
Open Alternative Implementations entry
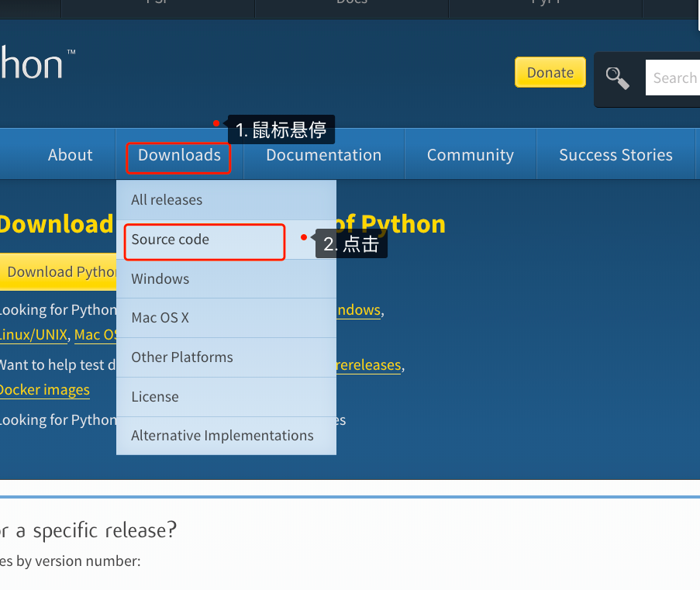pos(222,436)
